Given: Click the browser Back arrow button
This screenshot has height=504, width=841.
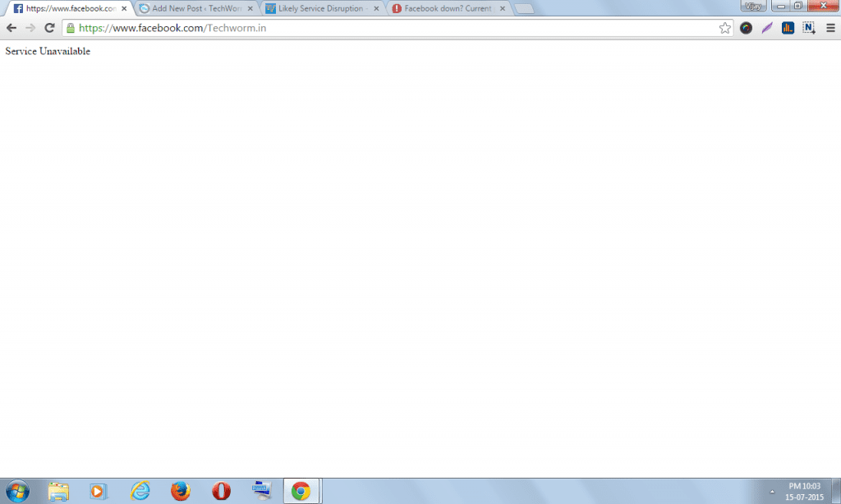Looking at the screenshot, I should coord(11,28).
